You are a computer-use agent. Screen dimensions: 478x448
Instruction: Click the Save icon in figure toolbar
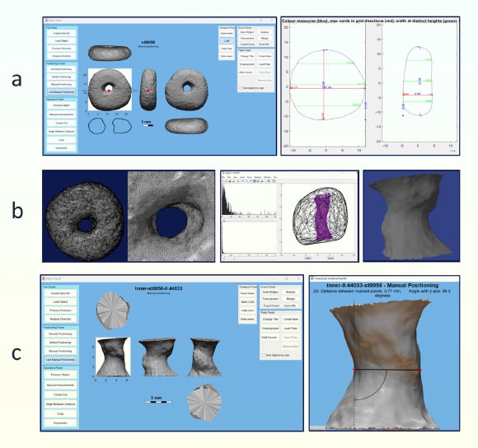click(x=229, y=181)
